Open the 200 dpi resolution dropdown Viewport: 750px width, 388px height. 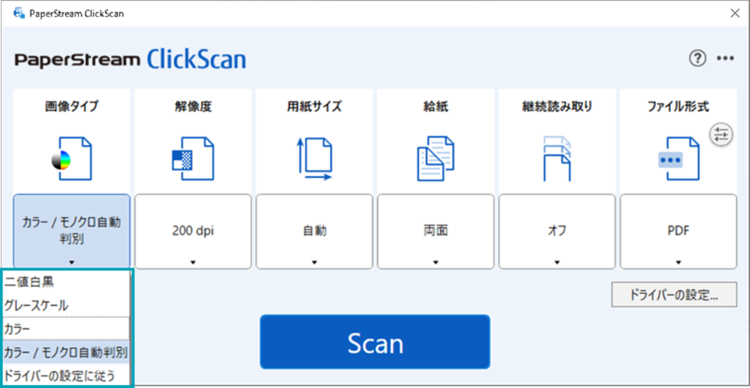(x=193, y=231)
